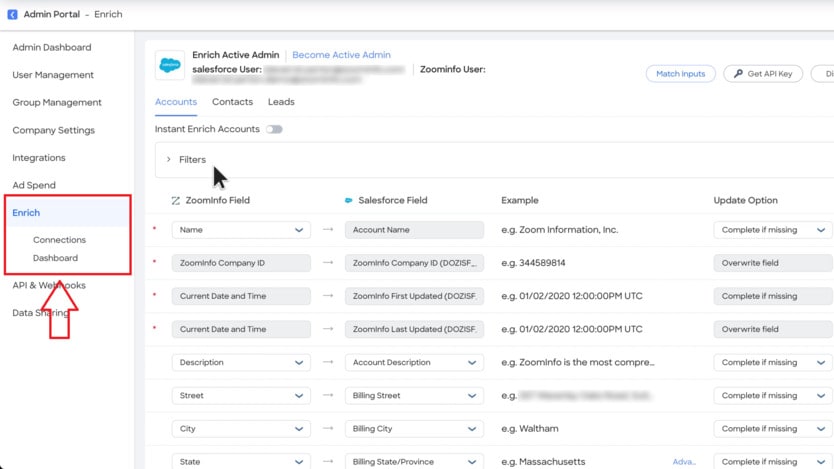Click 'e.g. Zoom Information, Inc.' example text

[x=560, y=230]
